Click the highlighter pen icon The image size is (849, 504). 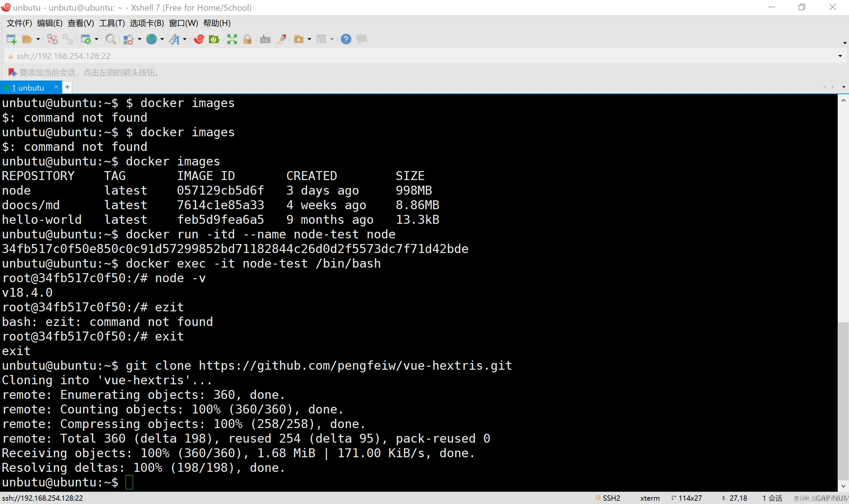282,39
